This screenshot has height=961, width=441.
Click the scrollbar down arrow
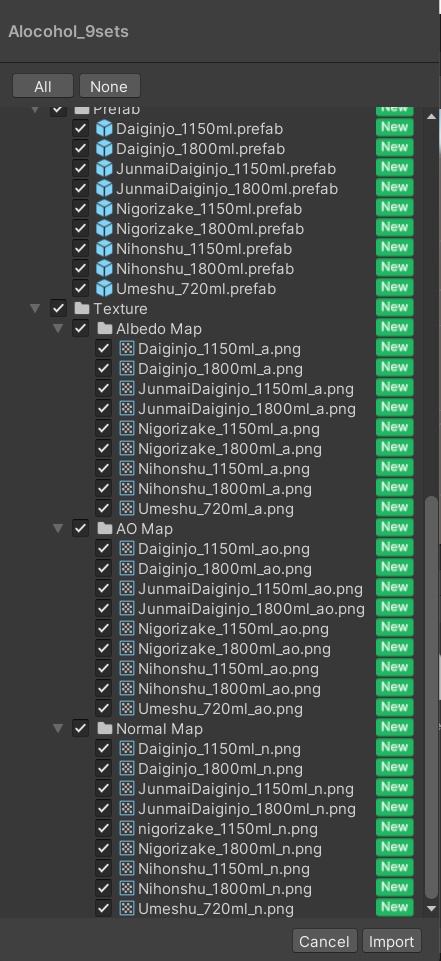click(x=431, y=908)
